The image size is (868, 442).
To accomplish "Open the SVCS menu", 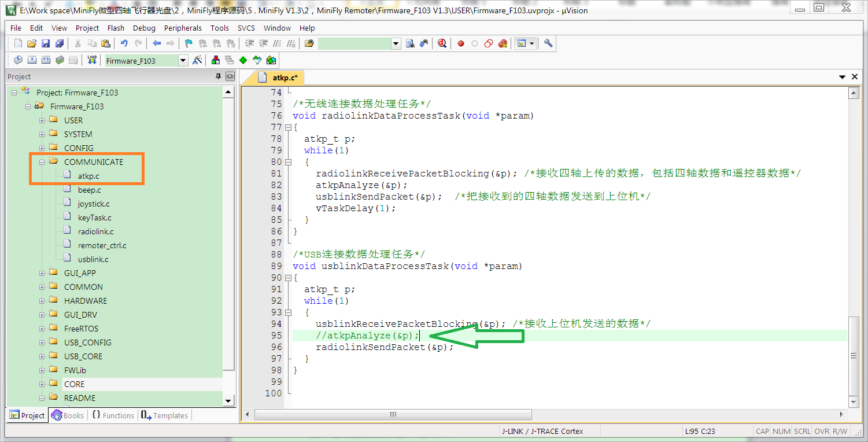I will 246,28.
